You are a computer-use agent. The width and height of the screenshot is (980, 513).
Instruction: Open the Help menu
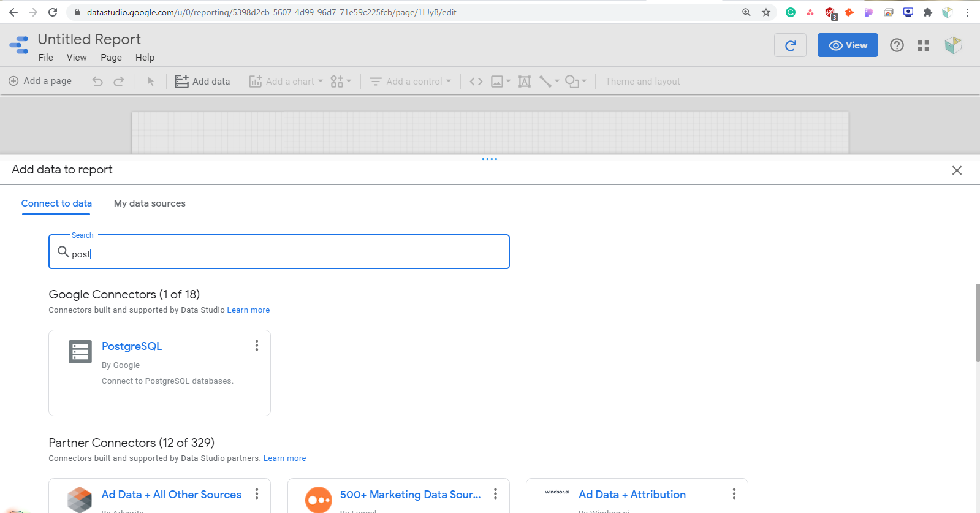click(x=145, y=58)
